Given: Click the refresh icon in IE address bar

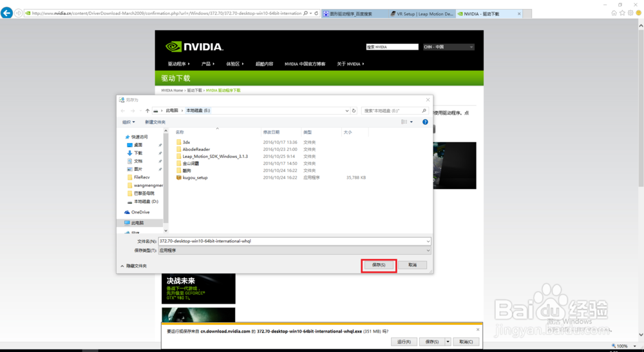Looking at the screenshot, I should (x=316, y=13).
